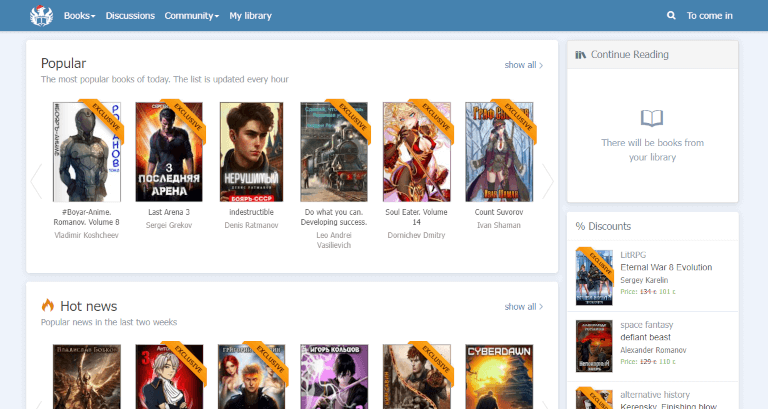Open the Игорь Кольцов cover in Hot news
768x409 pixels.
point(334,377)
